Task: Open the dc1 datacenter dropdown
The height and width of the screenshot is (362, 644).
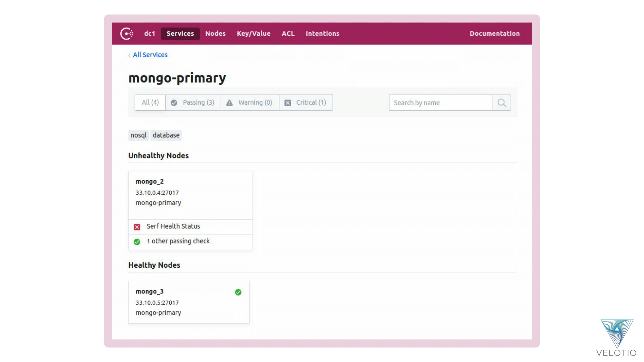Action: click(149, 33)
